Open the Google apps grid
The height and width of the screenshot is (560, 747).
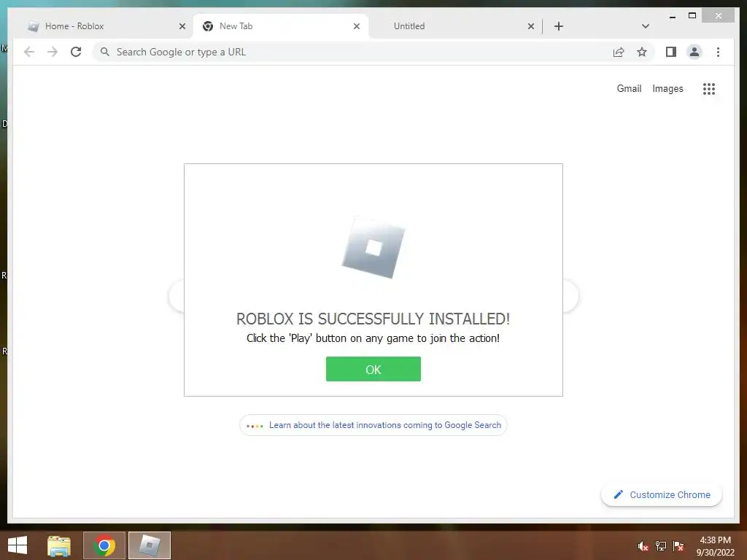(x=709, y=88)
